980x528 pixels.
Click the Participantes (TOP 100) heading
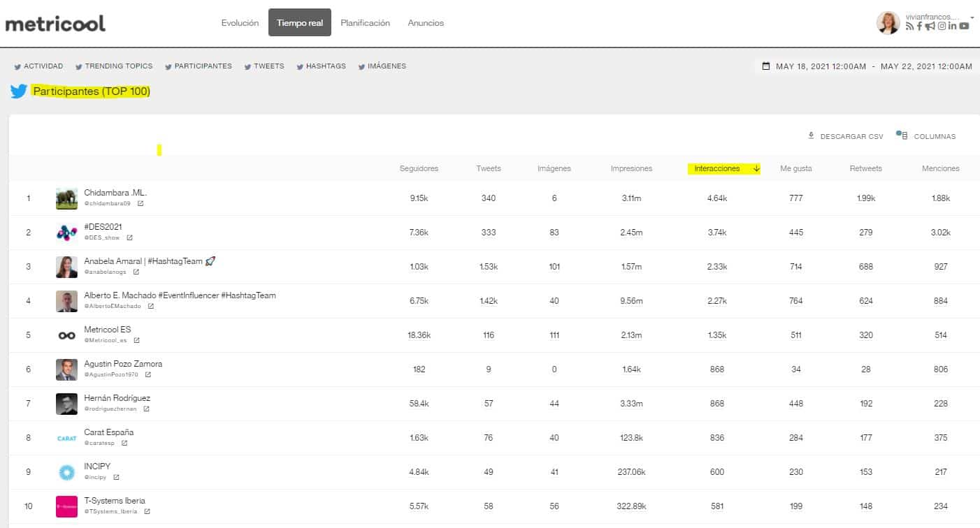(x=92, y=91)
